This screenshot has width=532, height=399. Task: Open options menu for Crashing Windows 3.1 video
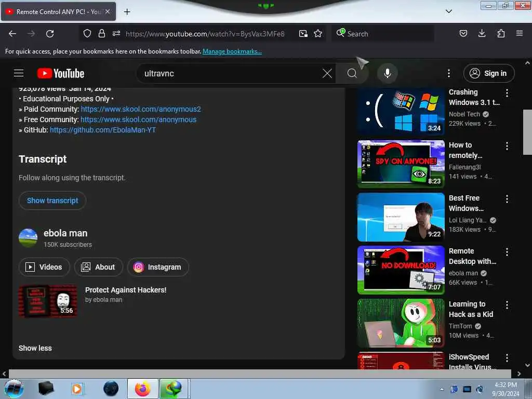pyautogui.click(x=507, y=93)
